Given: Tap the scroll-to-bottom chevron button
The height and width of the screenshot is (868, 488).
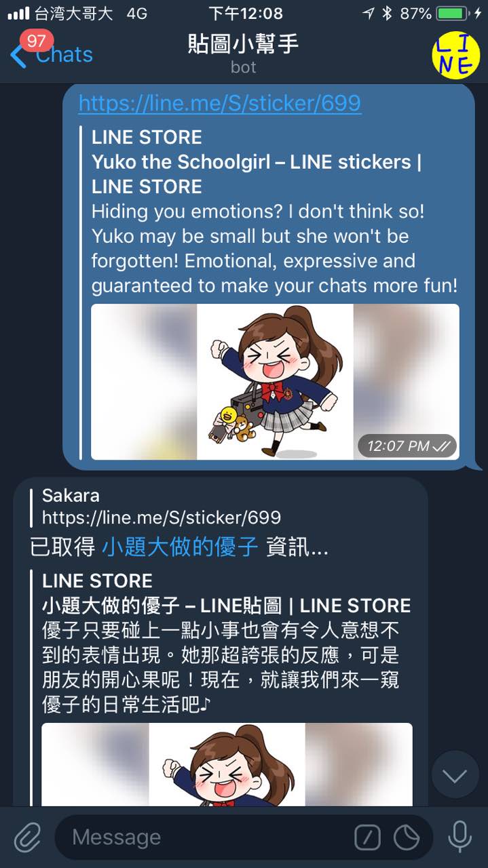Looking at the screenshot, I should (x=455, y=775).
